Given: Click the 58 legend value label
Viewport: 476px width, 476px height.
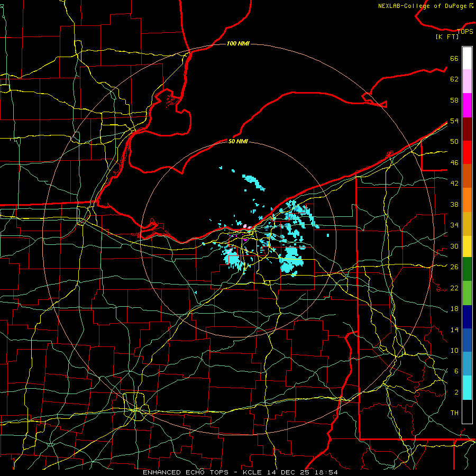Looking at the screenshot, I should (x=454, y=100).
